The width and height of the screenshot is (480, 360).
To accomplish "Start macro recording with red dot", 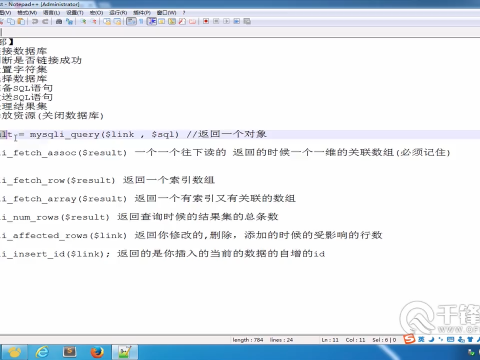I will (x=206, y=21).
